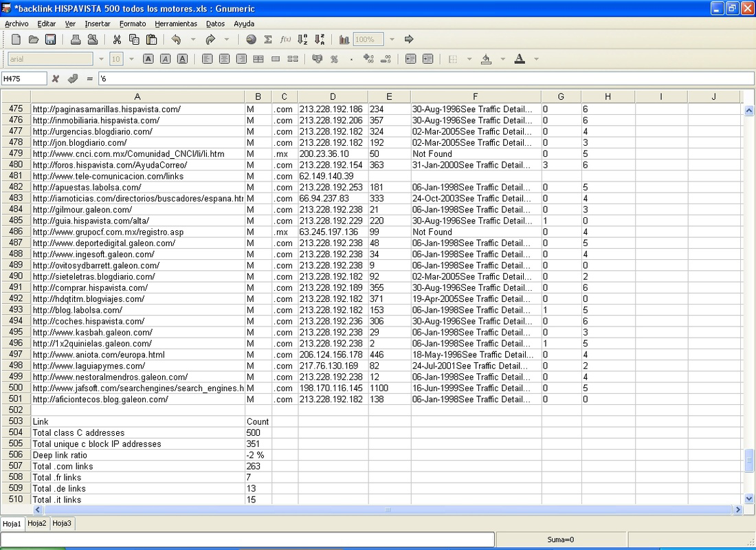Open Print Preview icon

(x=93, y=40)
